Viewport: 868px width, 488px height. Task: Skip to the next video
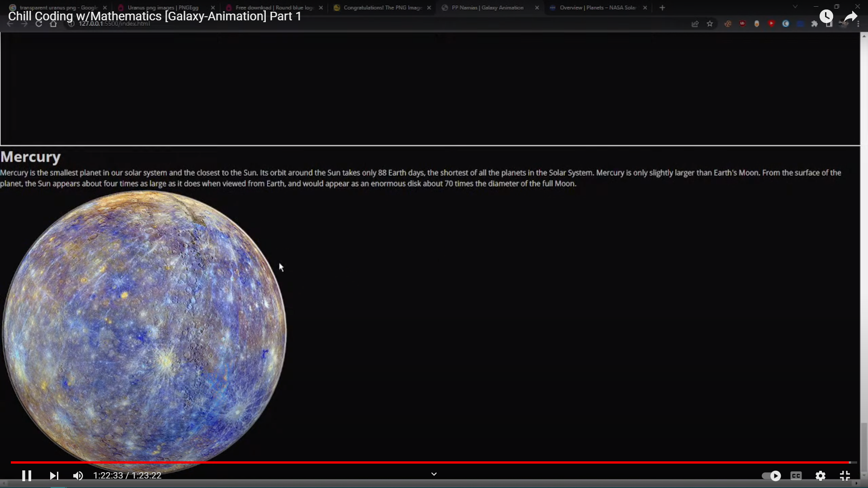coord(54,475)
